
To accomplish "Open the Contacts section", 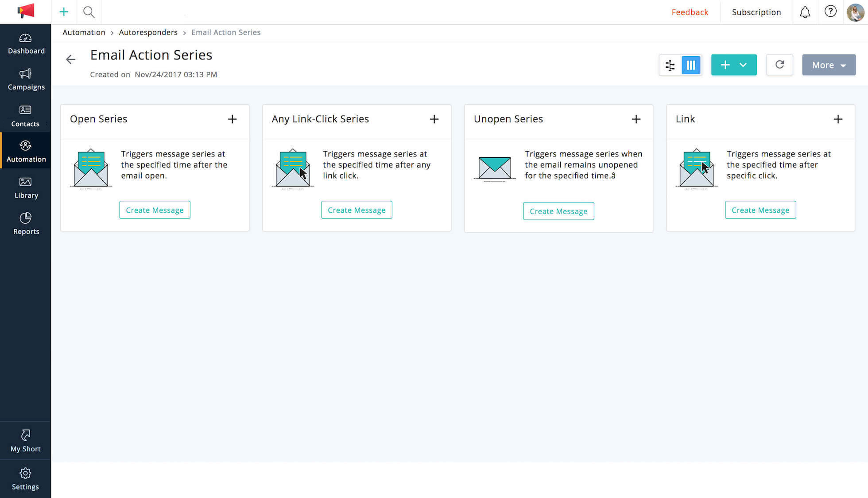I will point(26,116).
